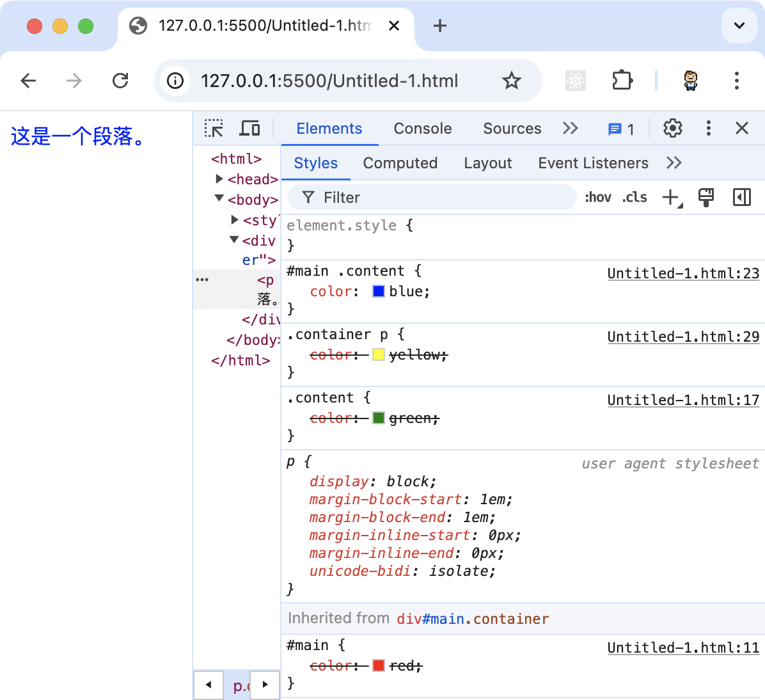Collapse the body element node
Viewport: 765px width, 700px height.
[219, 199]
